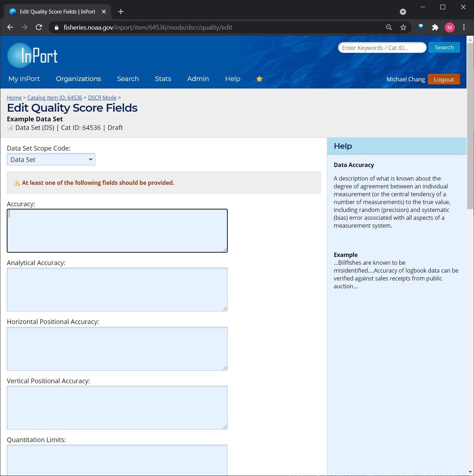Viewport: 474px width, 476px height.
Task: Click the blue Search button
Action: click(x=444, y=47)
